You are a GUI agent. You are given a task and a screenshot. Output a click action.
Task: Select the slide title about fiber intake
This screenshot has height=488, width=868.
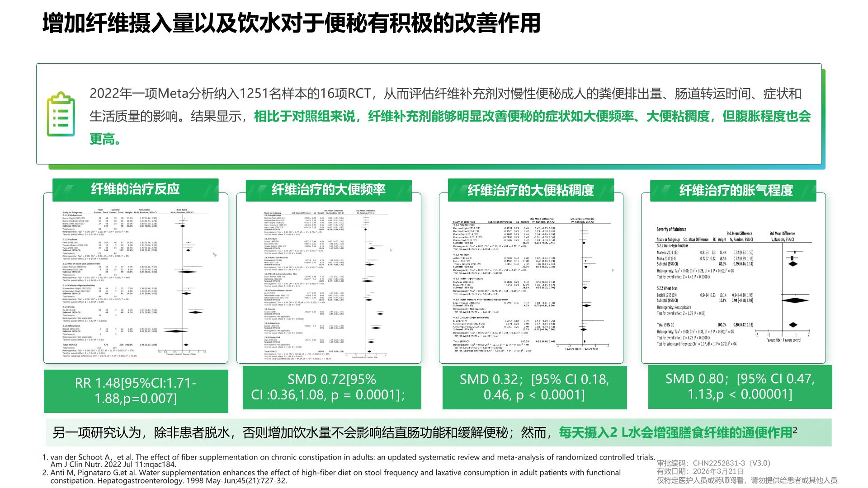point(291,23)
